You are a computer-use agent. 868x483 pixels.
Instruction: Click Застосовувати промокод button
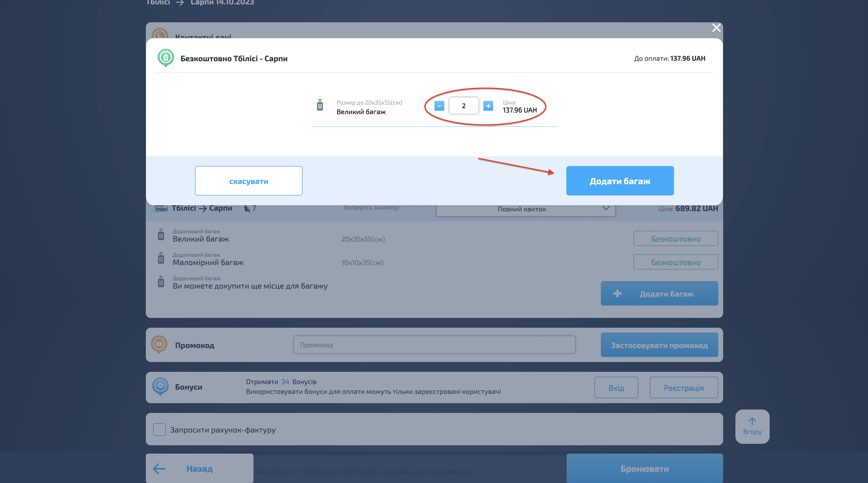point(659,345)
